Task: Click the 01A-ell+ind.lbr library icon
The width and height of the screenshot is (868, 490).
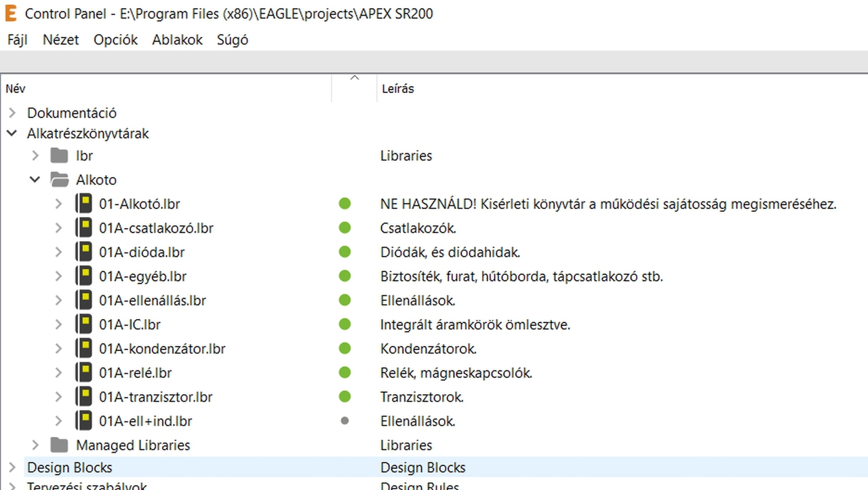Action: (83, 421)
